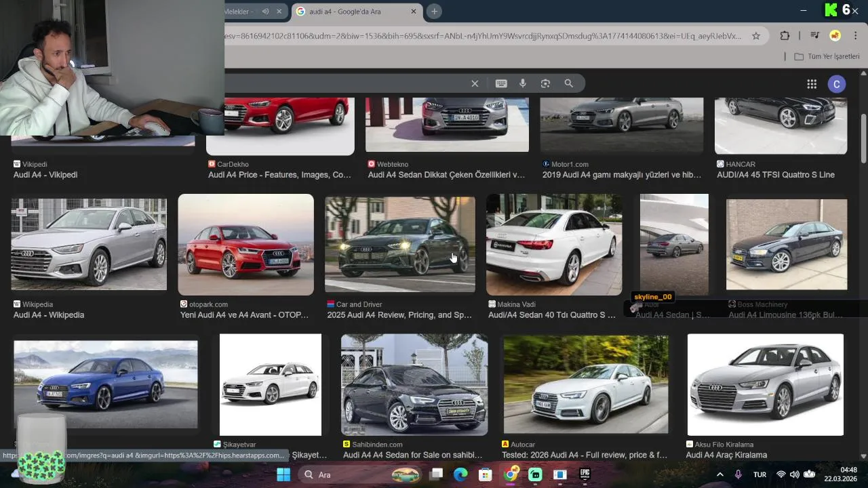Select the Aksu Filo Kiralama silver Audi thumbnail
This screenshot has width=868, height=488.
(x=766, y=385)
